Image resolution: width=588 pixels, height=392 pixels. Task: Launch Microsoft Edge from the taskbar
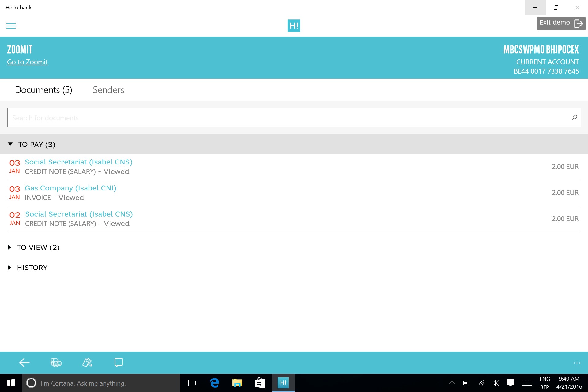click(214, 383)
